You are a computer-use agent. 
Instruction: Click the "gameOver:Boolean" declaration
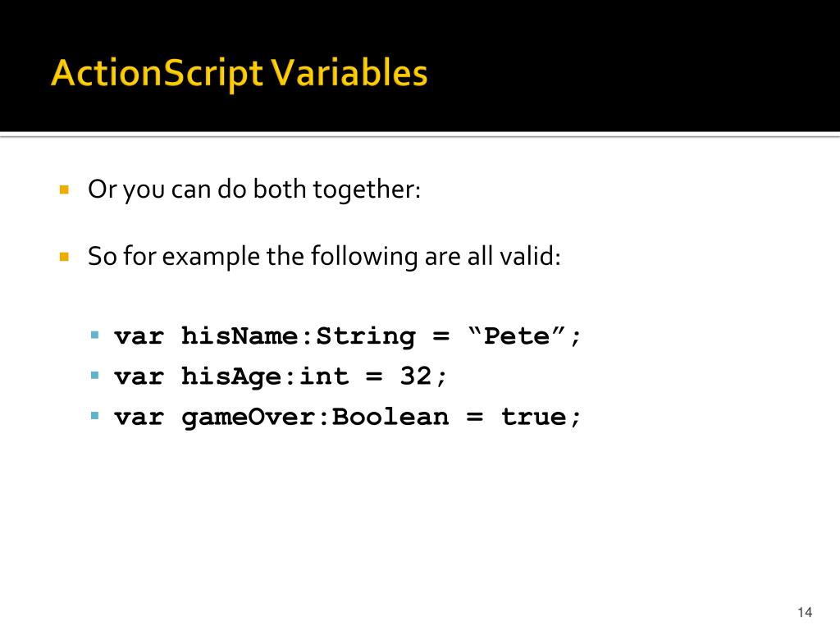pyautogui.click(x=315, y=417)
